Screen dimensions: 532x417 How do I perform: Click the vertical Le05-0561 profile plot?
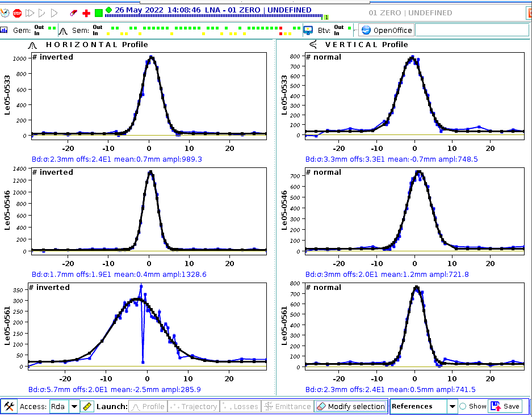click(414, 326)
